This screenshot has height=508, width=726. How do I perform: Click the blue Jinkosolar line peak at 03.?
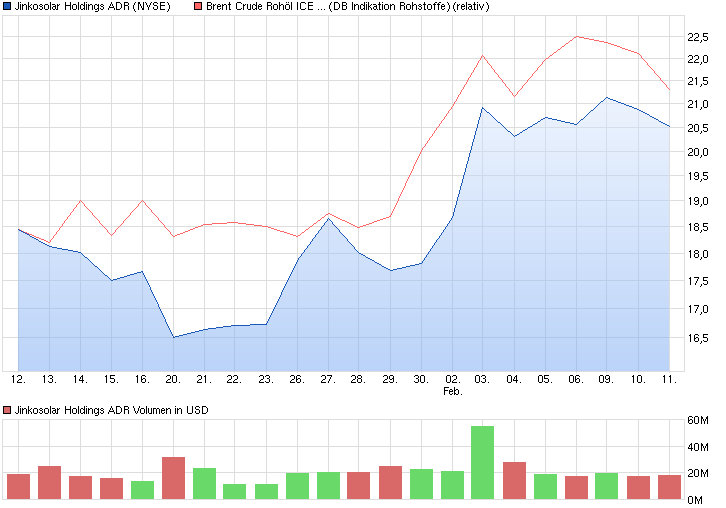[482, 108]
